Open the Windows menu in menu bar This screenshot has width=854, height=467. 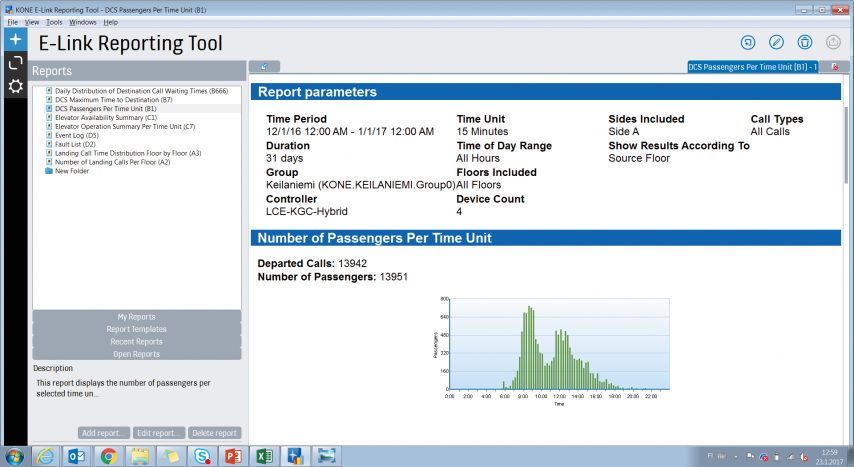tap(83, 21)
